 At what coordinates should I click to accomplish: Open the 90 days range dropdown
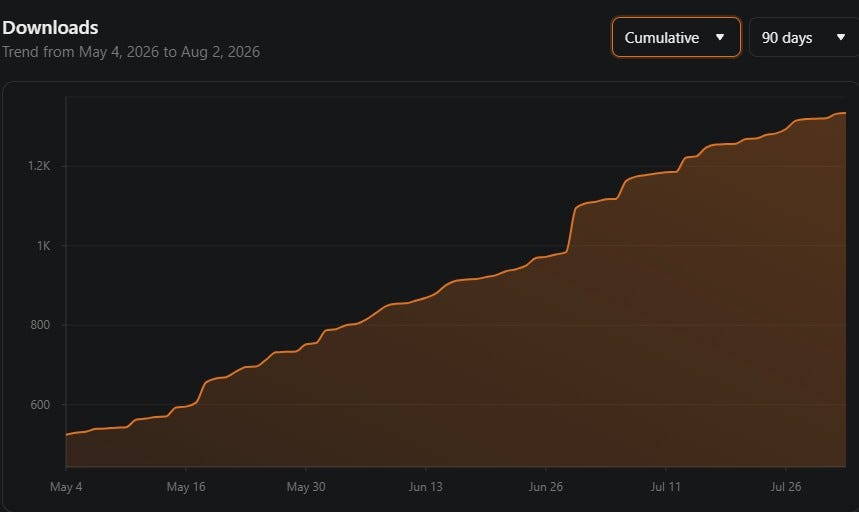pyautogui.click(x=804, y=37)
